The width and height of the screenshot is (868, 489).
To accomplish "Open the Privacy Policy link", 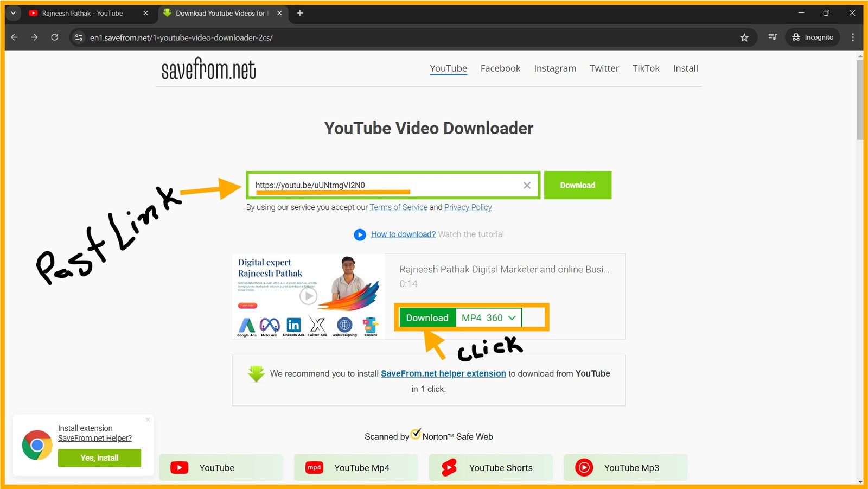I will (x=468, y=207).
